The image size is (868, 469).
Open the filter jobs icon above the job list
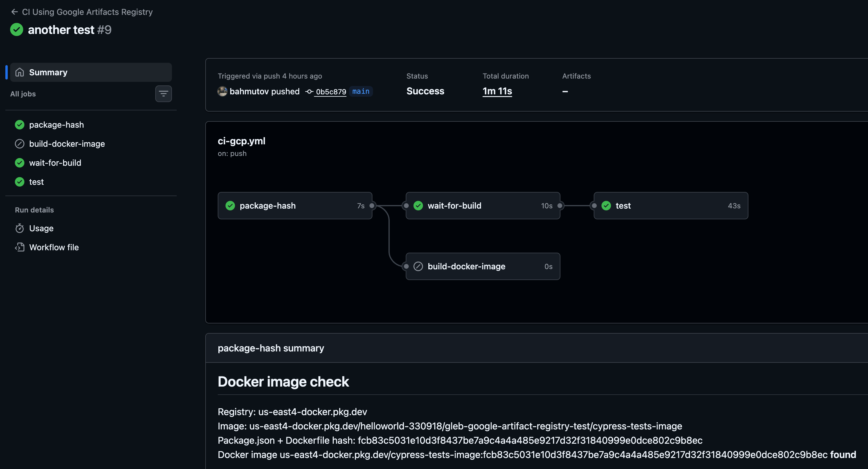coord(163,94)
